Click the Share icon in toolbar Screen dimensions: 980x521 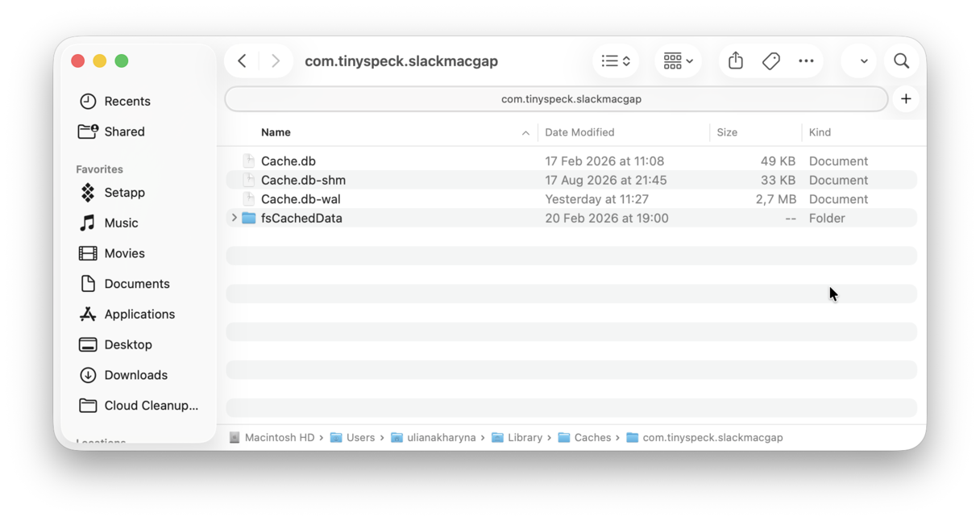point(736,60)
